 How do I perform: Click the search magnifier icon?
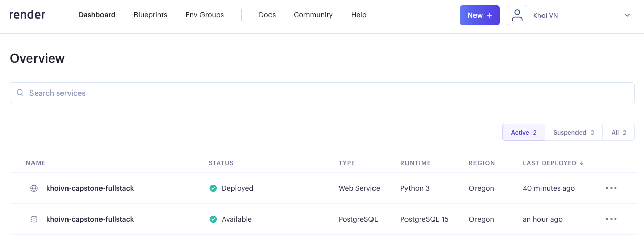[20, 93]
